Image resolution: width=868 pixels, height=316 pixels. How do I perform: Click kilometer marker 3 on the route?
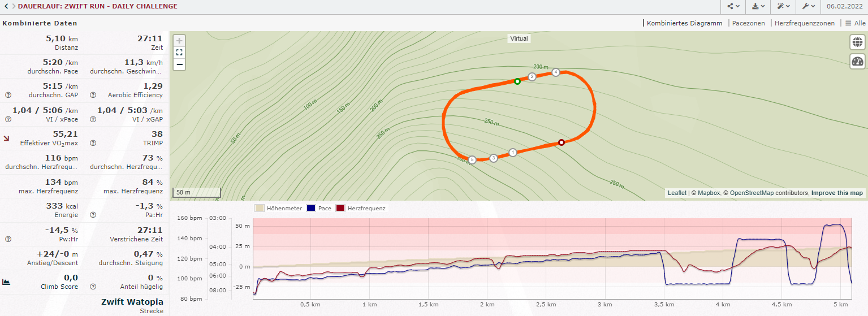click(x=494, y=158)
